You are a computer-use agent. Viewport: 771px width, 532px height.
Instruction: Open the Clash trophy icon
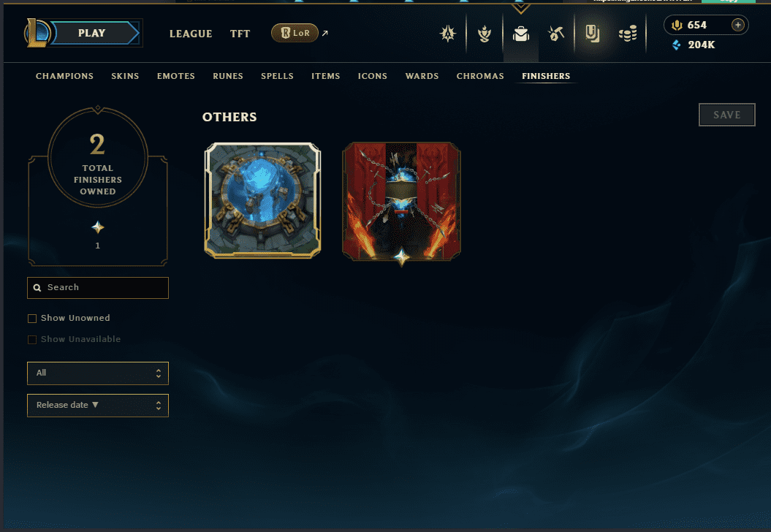tap(447, 34)
